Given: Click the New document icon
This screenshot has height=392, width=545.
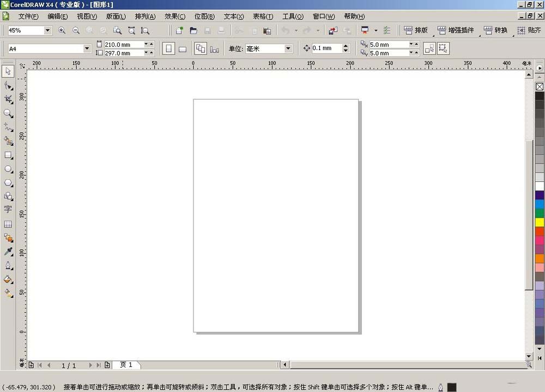Looking at the screenshot, I should click(179, 30).
